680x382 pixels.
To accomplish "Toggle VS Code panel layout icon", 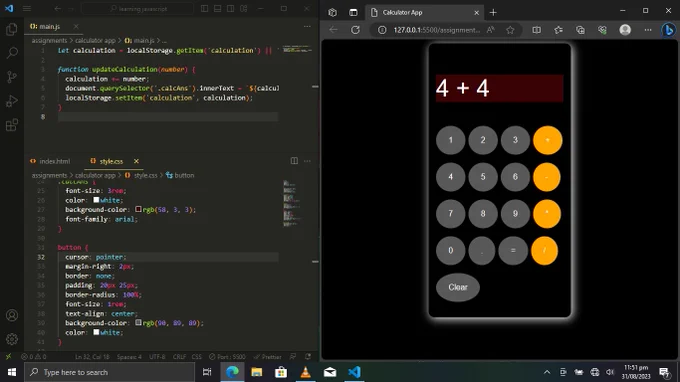I will (217, 9).
